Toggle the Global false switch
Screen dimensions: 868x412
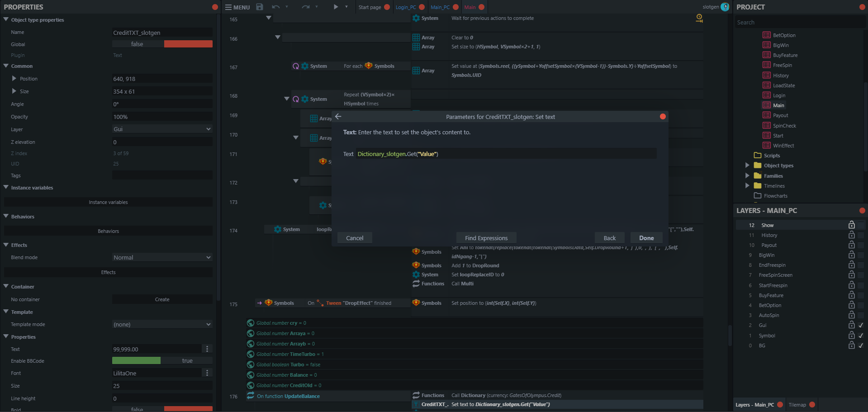[x=162, y=44]
